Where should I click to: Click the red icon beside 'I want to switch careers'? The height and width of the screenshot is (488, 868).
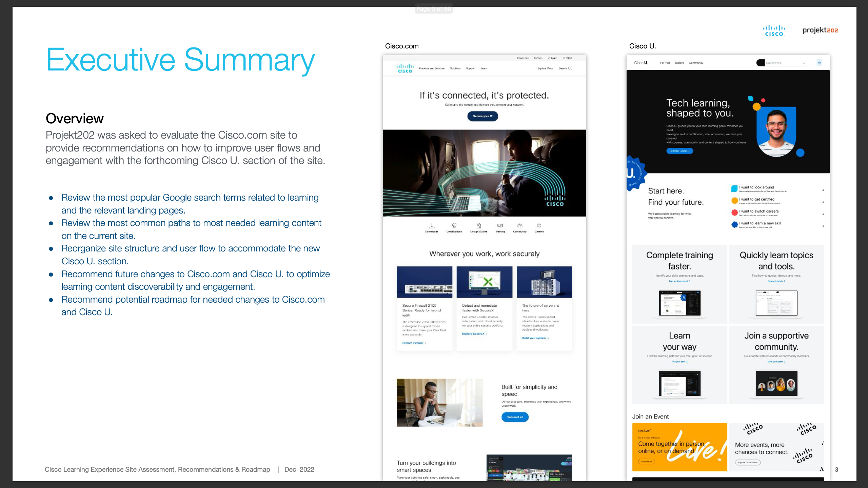734,212
